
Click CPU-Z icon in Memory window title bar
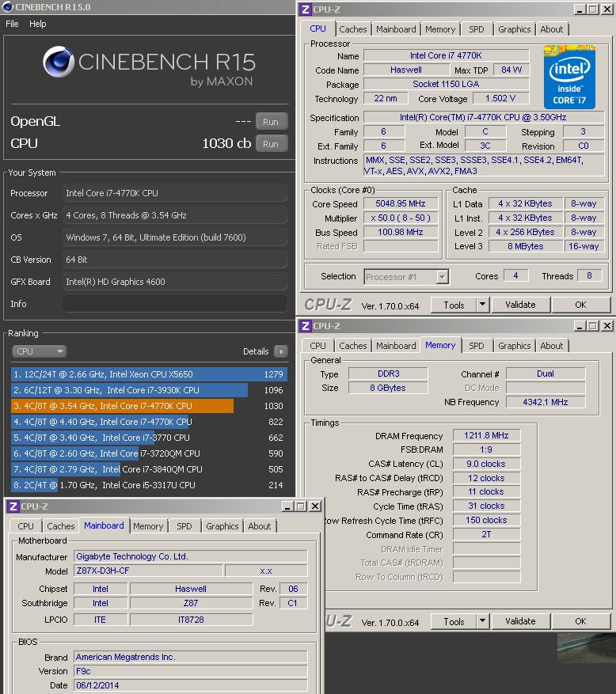tap(305, 326)
